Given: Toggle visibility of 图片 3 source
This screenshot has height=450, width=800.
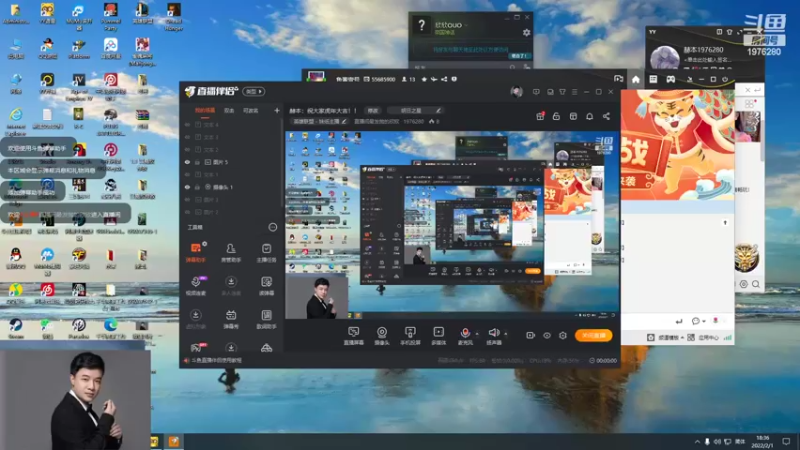Looking at the screenshot, I should pyautogui.click(x=187, y=199).
